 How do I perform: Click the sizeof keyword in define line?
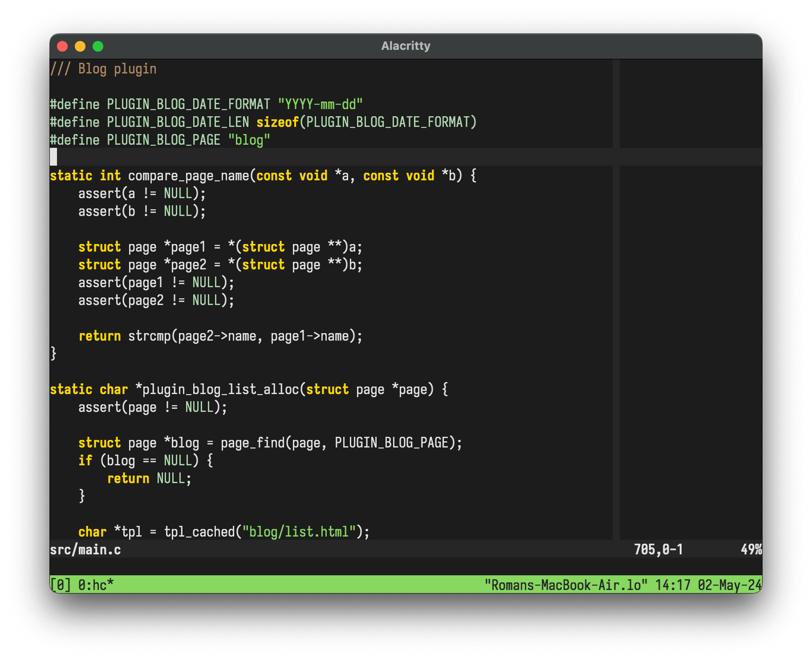pos(277,122)
